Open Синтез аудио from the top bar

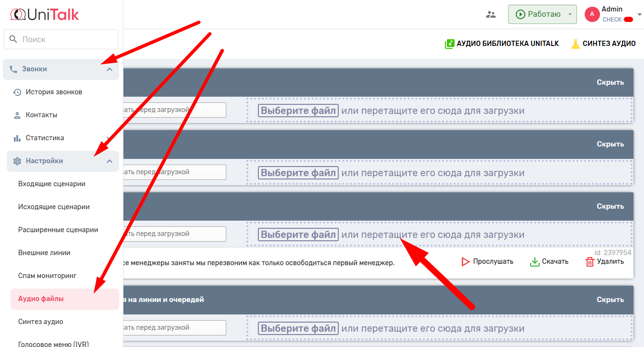603,44
